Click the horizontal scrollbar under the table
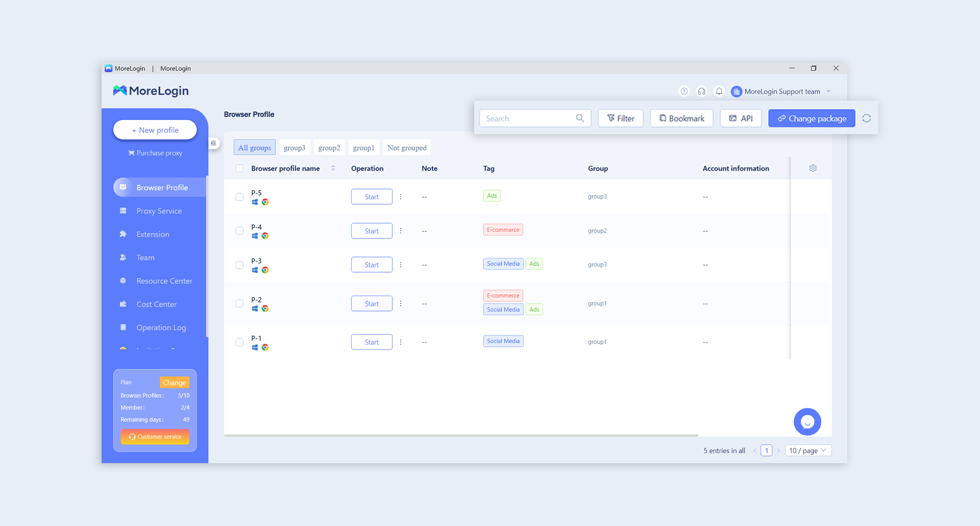The image size is (980, 526). coord(461,436)
